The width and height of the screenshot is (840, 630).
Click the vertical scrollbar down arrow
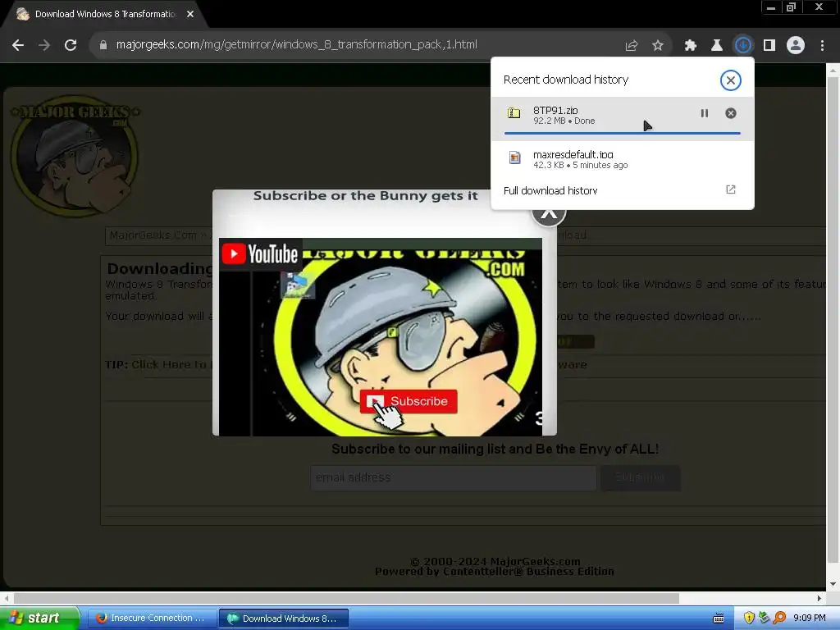[833, 584]
